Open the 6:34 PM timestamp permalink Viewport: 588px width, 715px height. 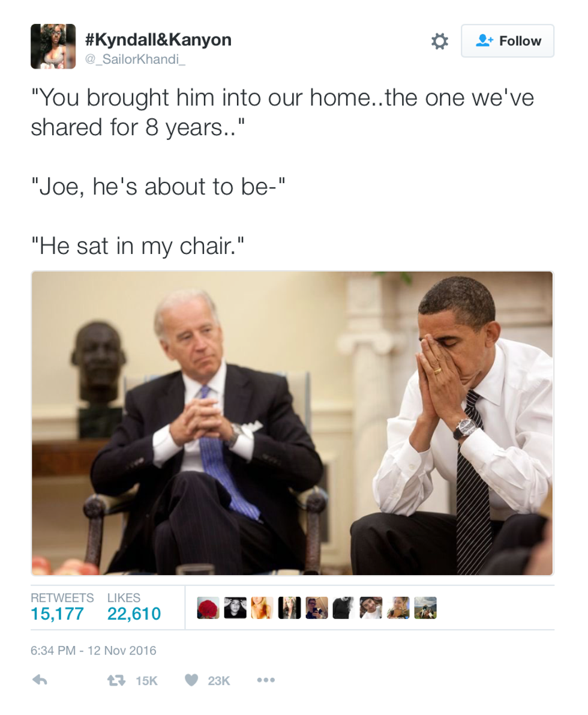coord(94,650)
